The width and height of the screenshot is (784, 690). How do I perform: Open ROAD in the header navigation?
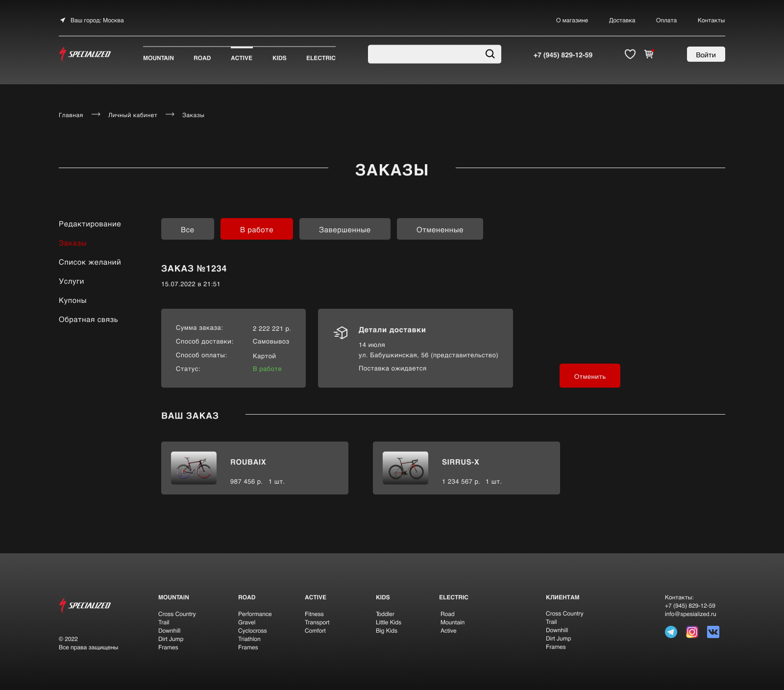(x=202, y=58)
